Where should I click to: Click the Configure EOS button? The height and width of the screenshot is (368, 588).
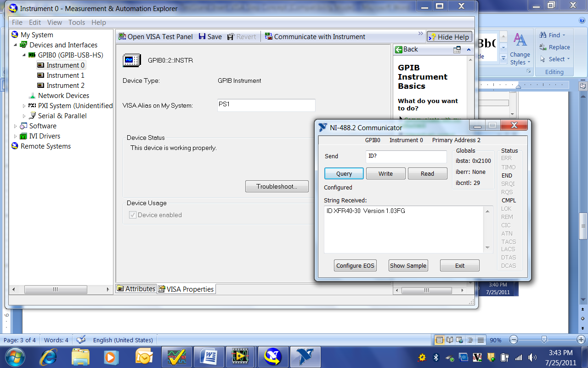[x=355, y=265]
